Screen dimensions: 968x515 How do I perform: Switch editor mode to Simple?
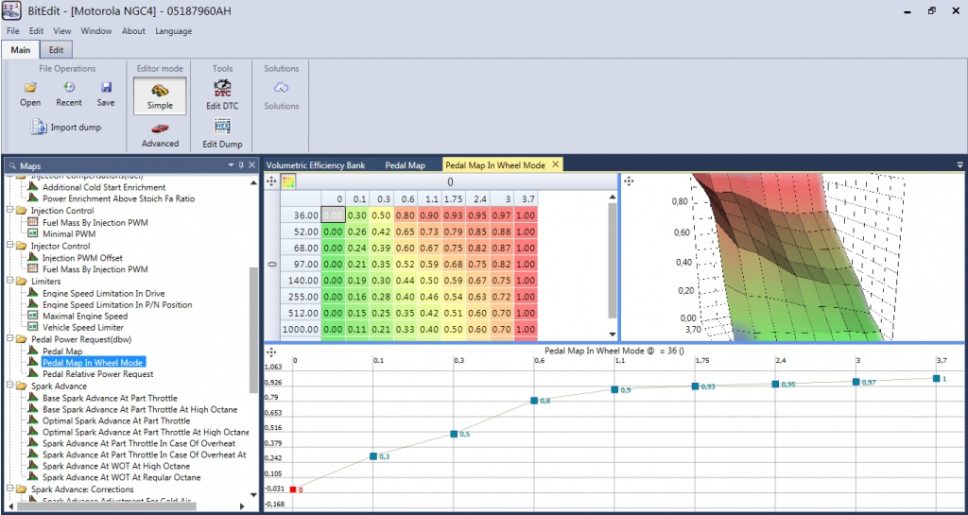pos(159,94)
